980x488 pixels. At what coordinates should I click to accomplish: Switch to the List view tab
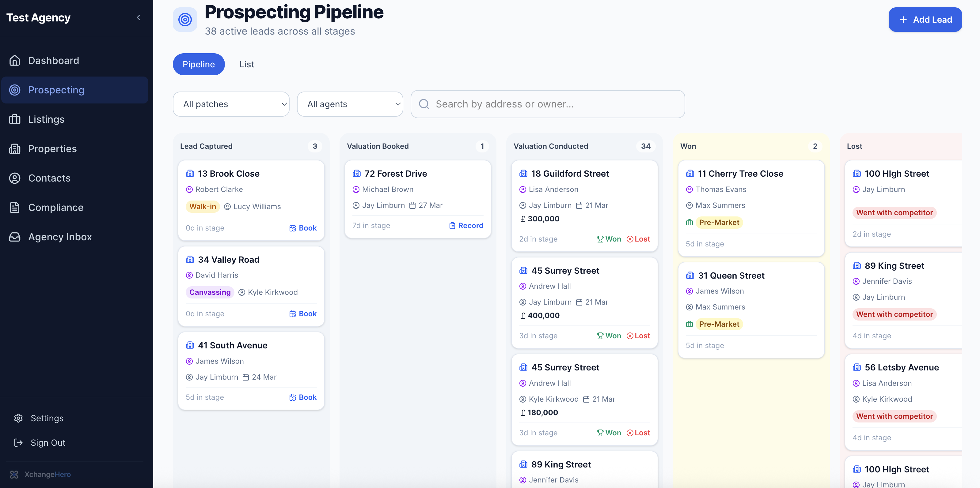[x=246, y=64]
